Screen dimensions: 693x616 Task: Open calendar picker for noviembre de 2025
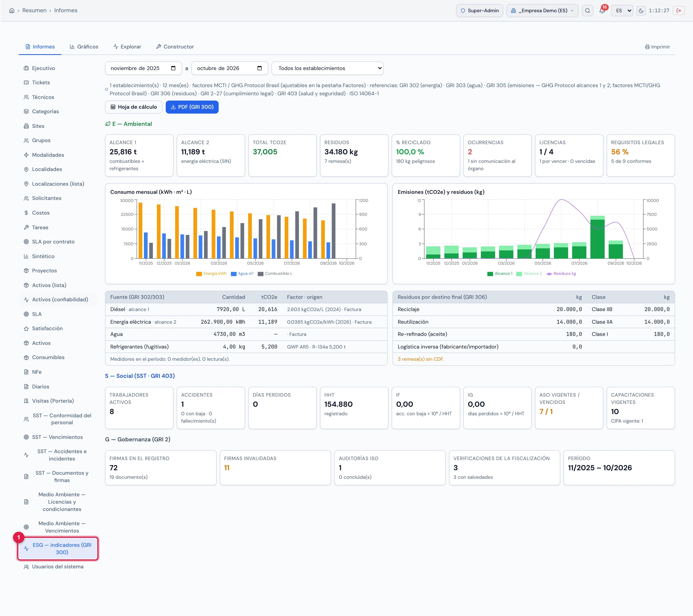coord(173,68)
